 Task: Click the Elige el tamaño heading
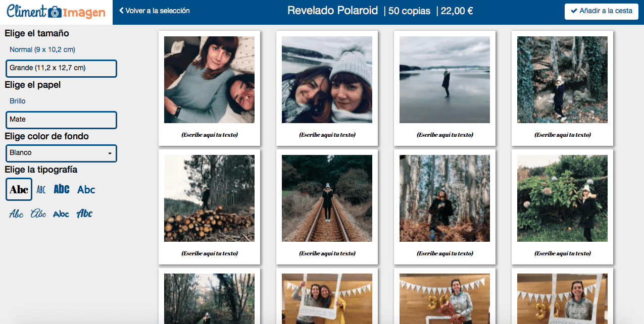tap(37, 33)
